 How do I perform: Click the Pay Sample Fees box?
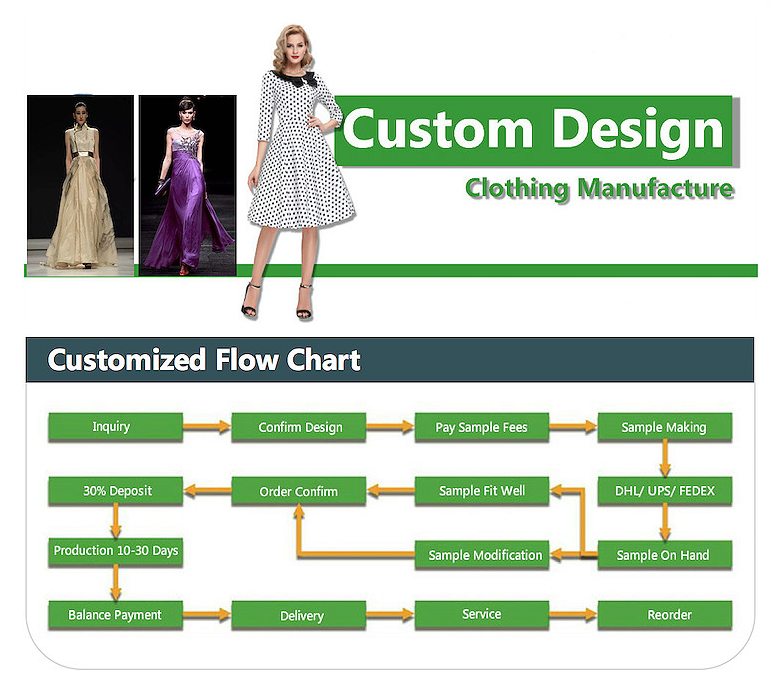(x=482, y=427)
